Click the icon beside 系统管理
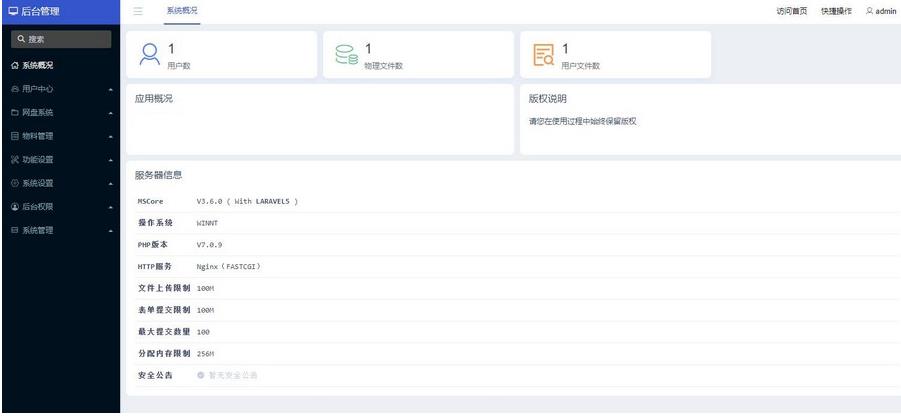The width and height of the screenshot is (901, 417). (16, 230)
